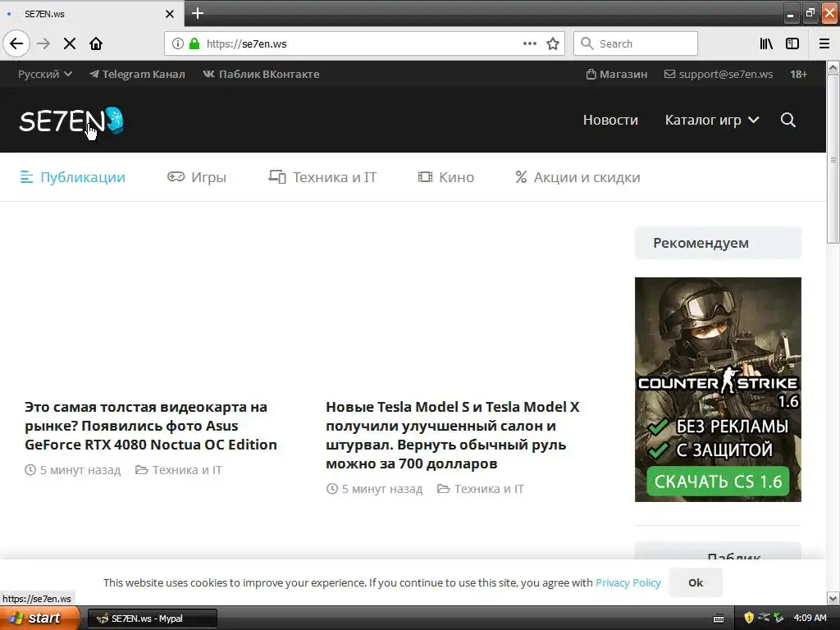Click the support@se7en.ws email link

point(719,74)
